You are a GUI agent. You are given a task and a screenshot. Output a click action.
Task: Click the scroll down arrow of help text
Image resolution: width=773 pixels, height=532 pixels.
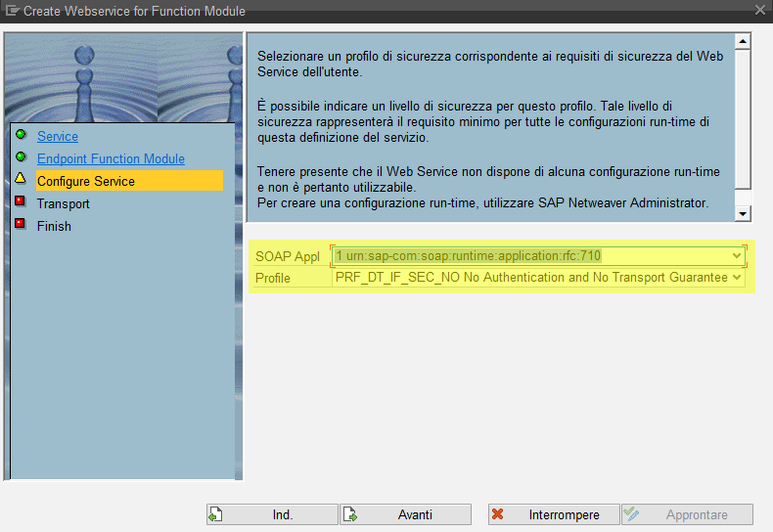tap(743, 213)
